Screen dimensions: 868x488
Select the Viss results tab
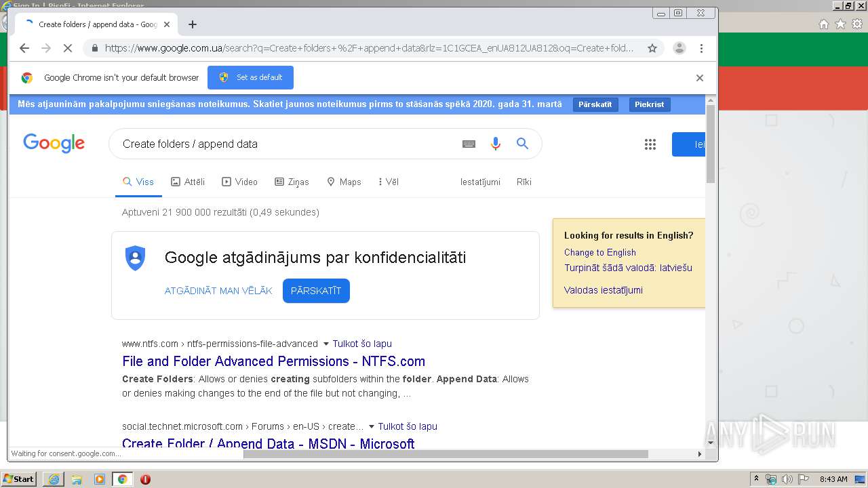(x=138, y=182)
